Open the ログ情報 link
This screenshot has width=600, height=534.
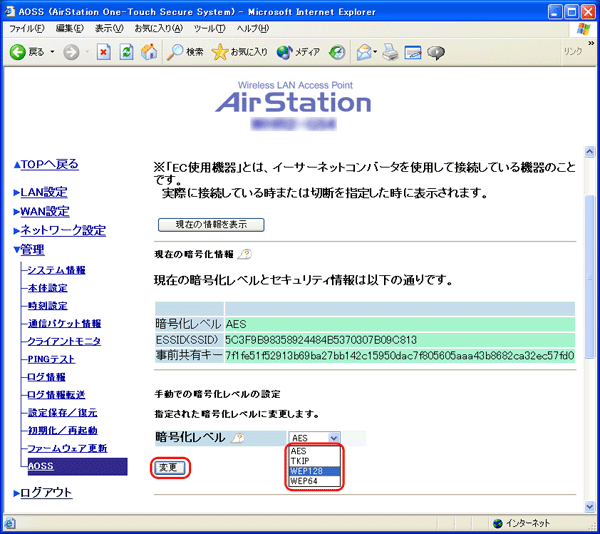pyautogui.click(x=47, y=377)
